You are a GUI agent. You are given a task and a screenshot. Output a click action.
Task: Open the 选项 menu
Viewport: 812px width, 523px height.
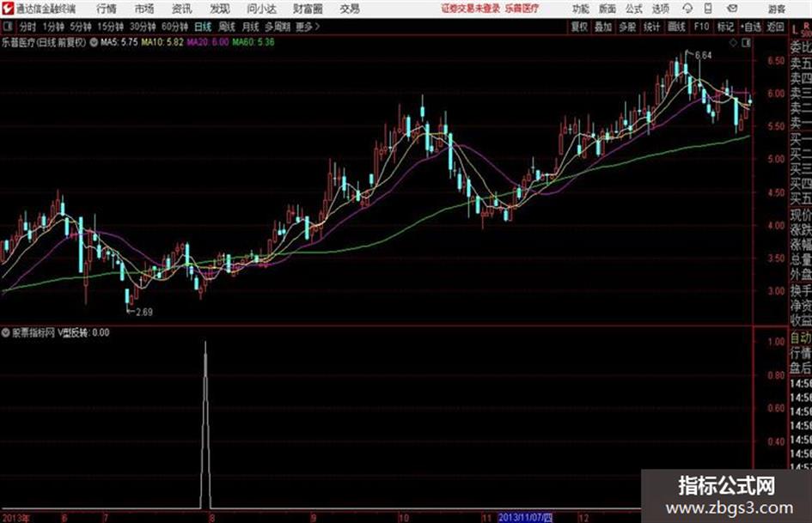660,9
